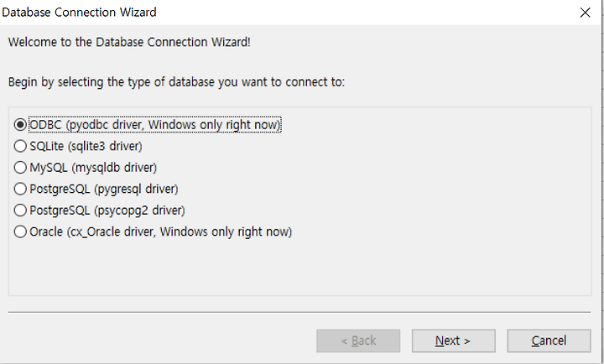Click the 'SQLite (sqlite3 driver)' label text
Viewport: 604px width, 364px height.
[86, 147]
